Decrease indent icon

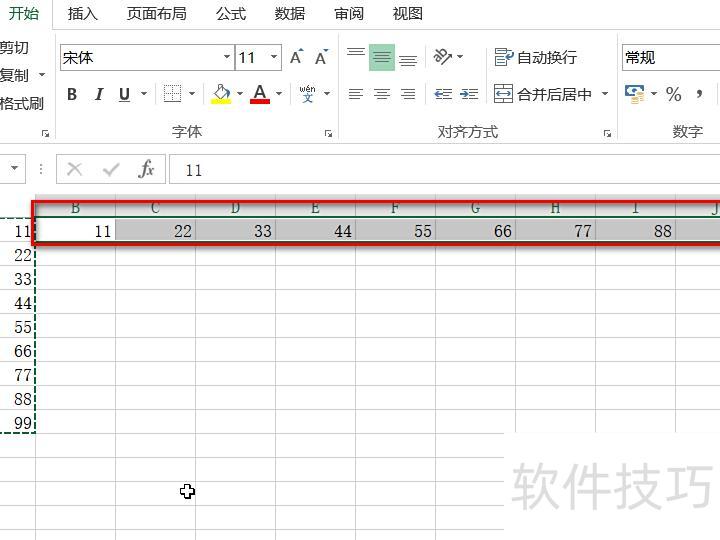443,94
